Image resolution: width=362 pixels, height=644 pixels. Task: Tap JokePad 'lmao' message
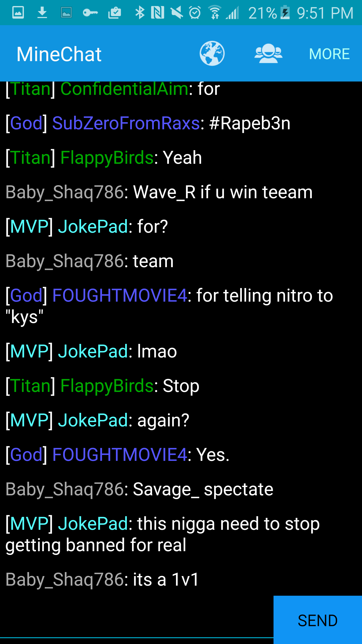(x=91, y=351)
